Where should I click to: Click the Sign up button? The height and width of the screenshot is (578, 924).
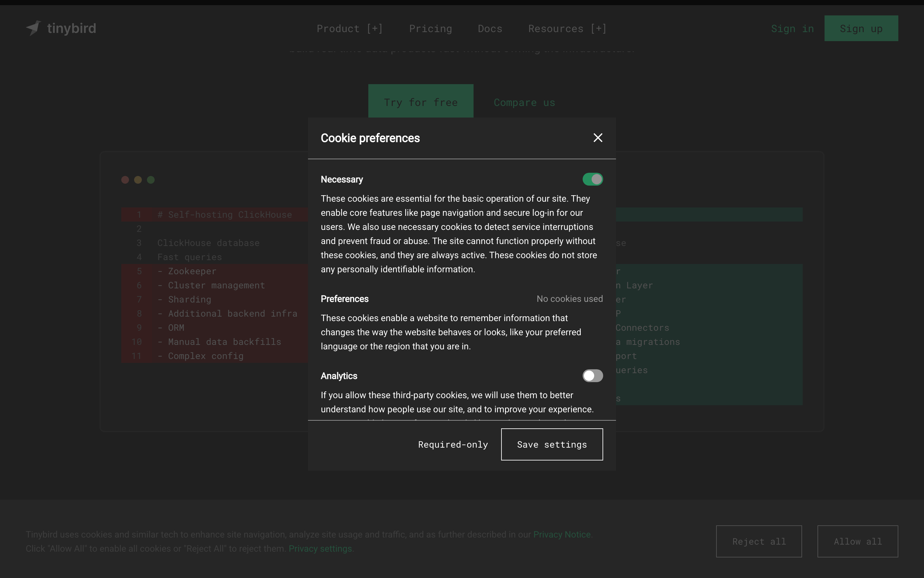[861, 28]
